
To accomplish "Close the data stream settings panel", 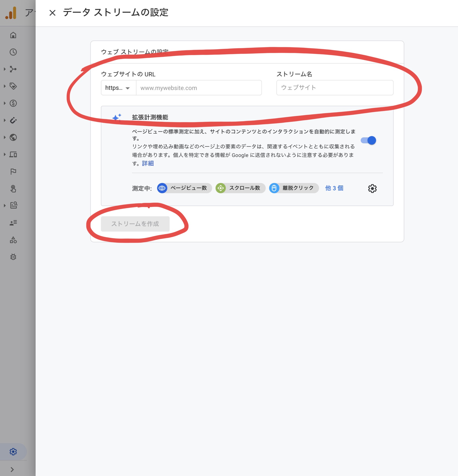I will coord(52,13).
